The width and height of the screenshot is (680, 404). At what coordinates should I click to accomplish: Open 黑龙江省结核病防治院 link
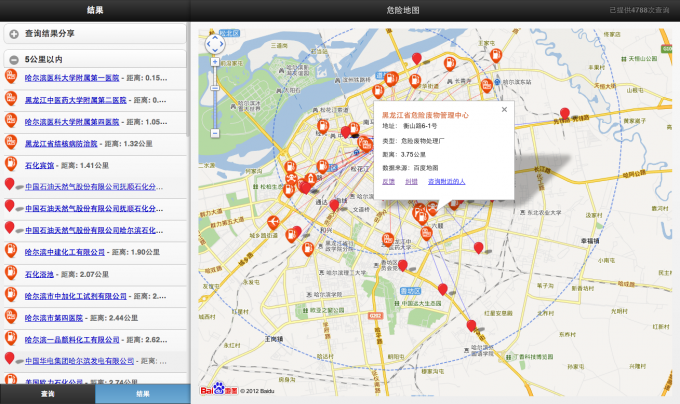click(61, 143)
